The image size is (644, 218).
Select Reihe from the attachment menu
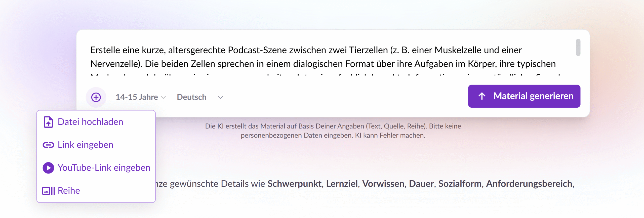69,191
